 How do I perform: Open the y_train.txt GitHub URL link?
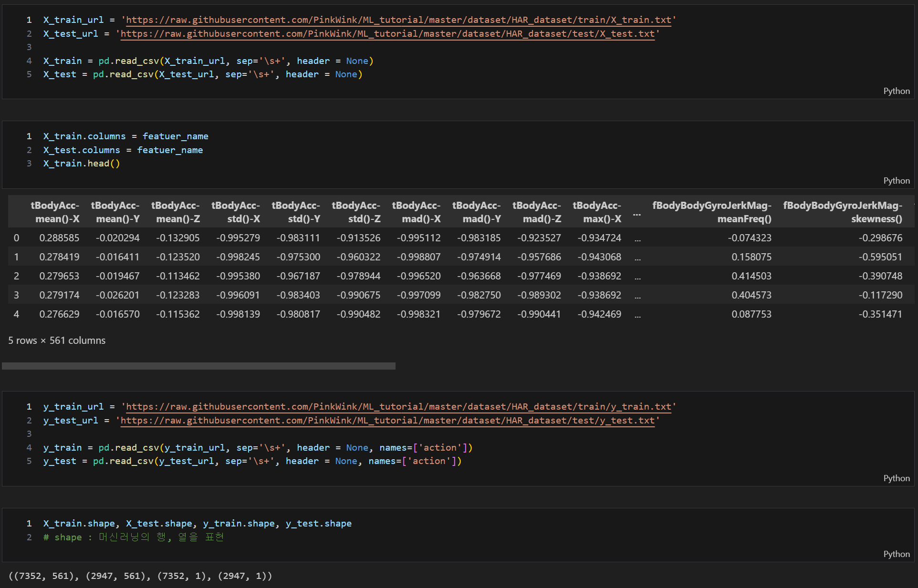[x=398, y=407]
